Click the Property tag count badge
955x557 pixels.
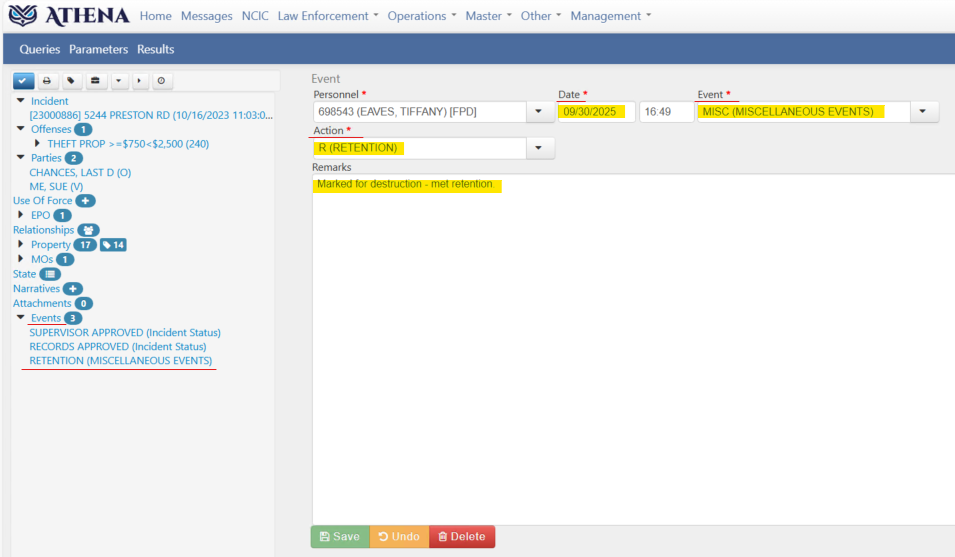[113, 245]
